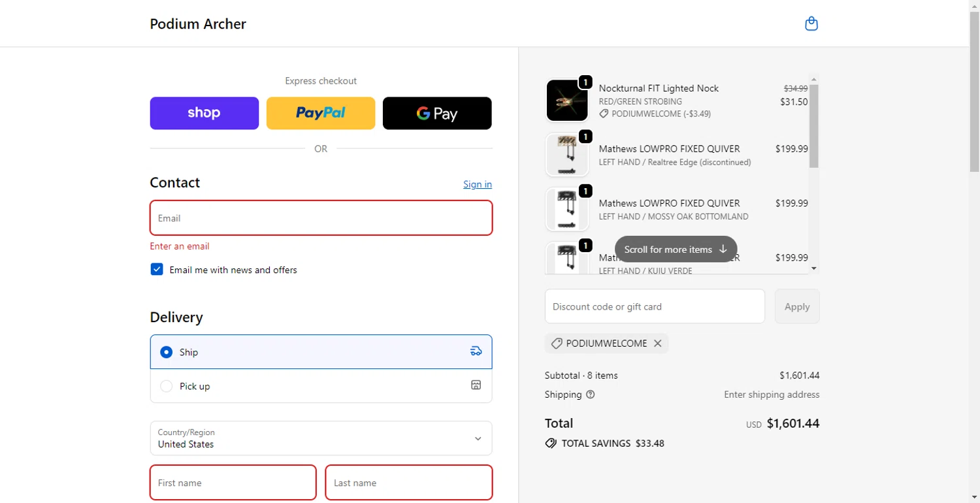Click the Mossy Oak Bottomland quiver thumbnail

(567, 209)
